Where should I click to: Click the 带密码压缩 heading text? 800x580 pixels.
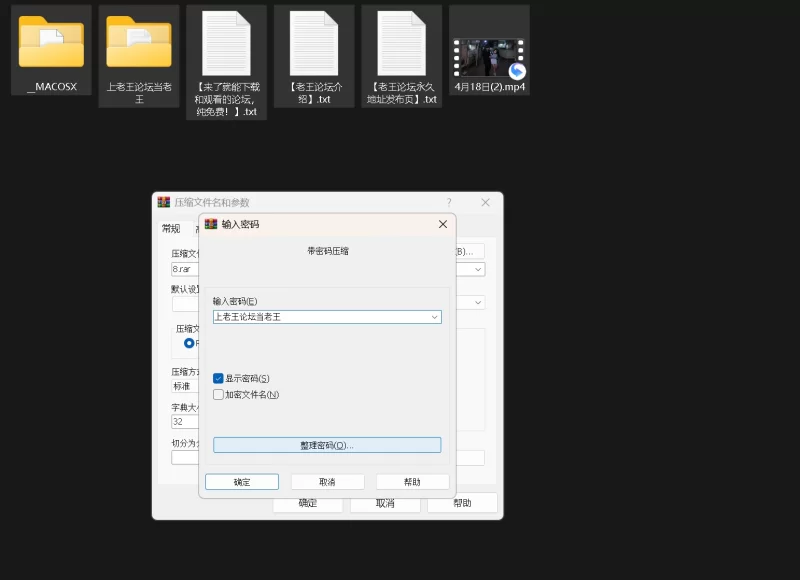(328, 251)
